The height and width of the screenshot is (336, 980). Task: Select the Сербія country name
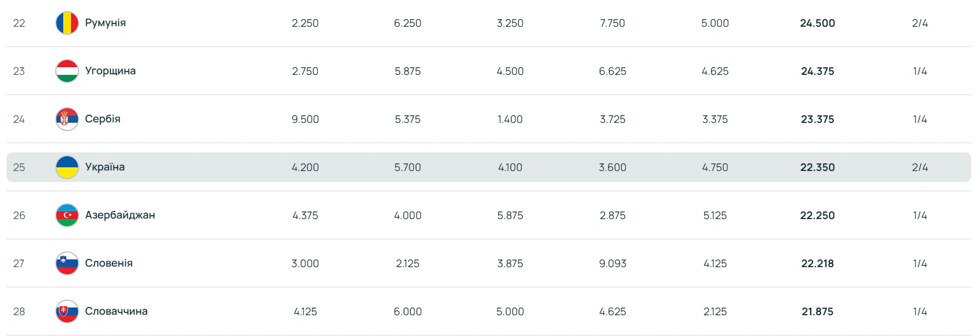[x=103, y=119]
